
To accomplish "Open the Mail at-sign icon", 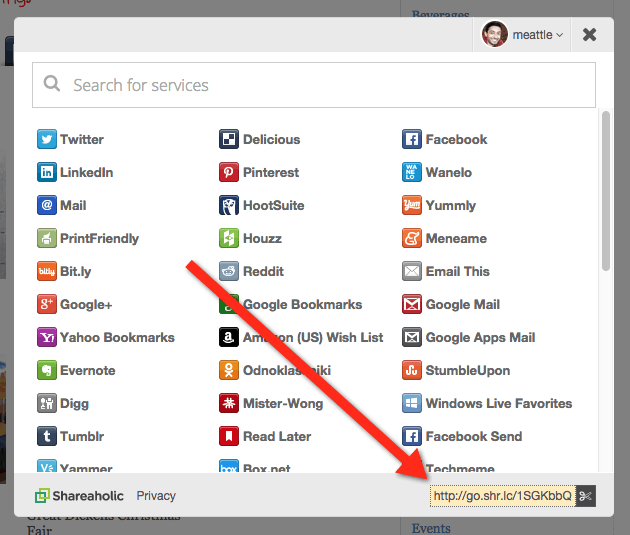I will pyautogui.click(x=47, y=205).
